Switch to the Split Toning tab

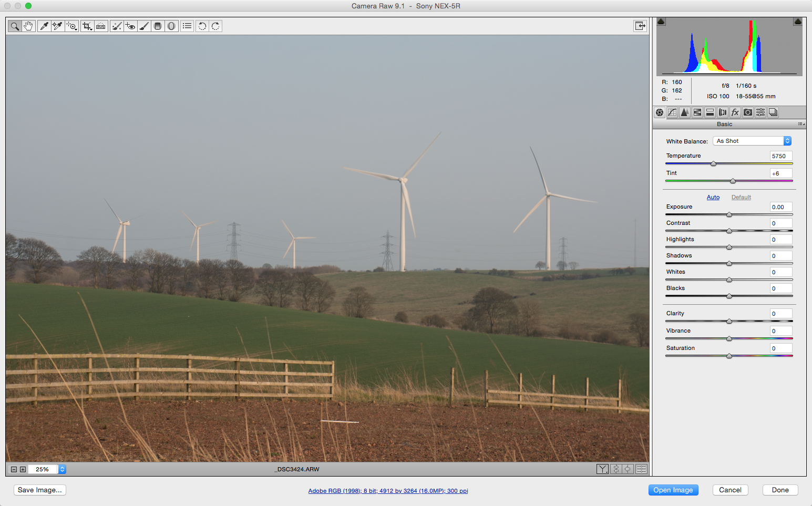[x=710, y=112]
